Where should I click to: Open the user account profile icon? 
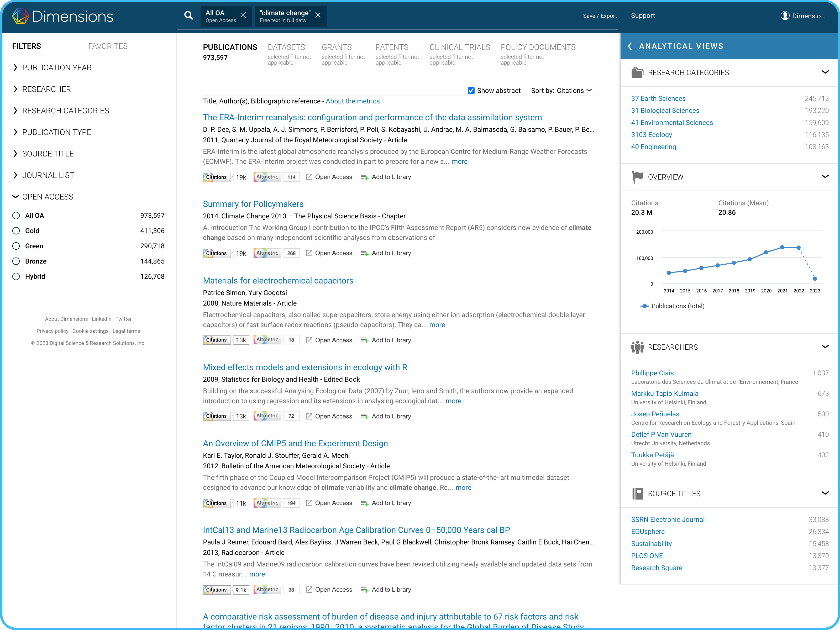785,16
